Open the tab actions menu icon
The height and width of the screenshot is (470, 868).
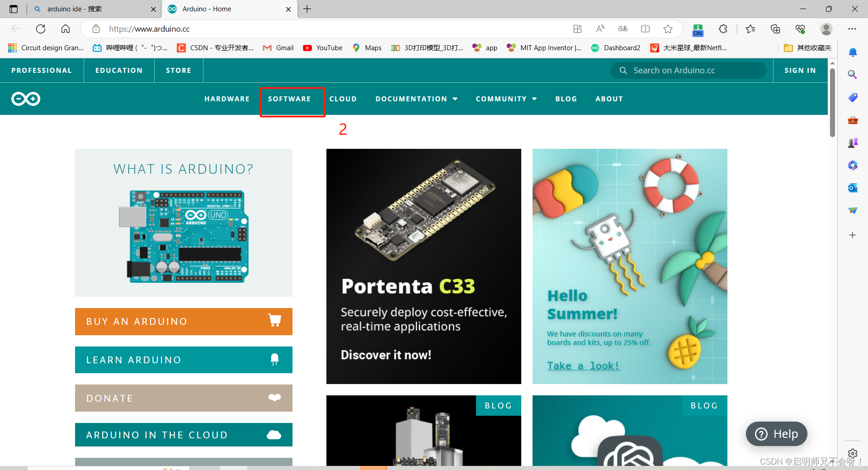(x=14, y=9)
